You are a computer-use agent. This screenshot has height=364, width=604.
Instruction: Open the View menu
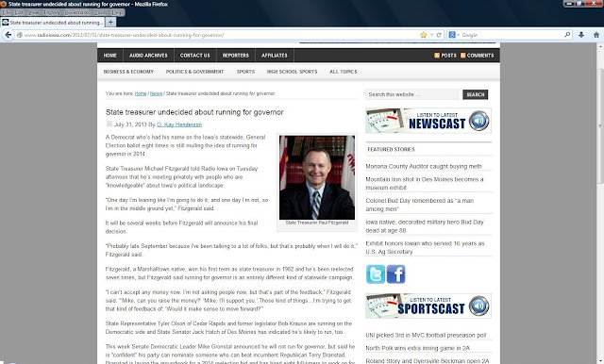[x=34, y=12]
